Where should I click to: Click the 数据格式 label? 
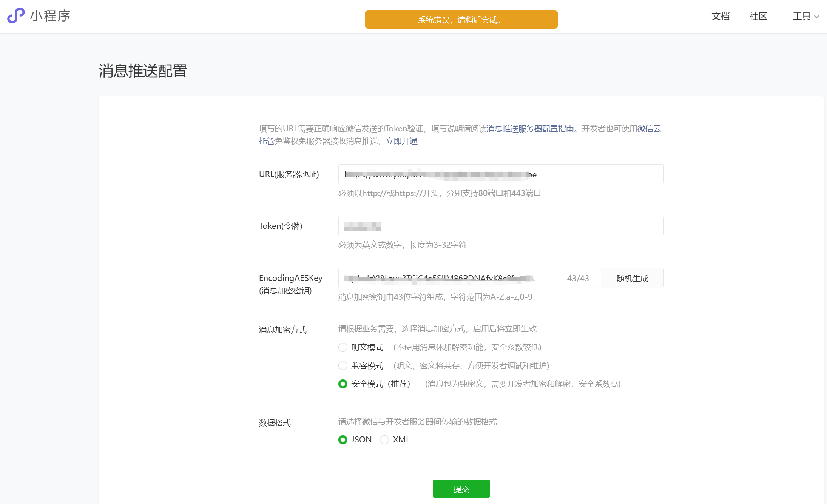pos(275,423)
